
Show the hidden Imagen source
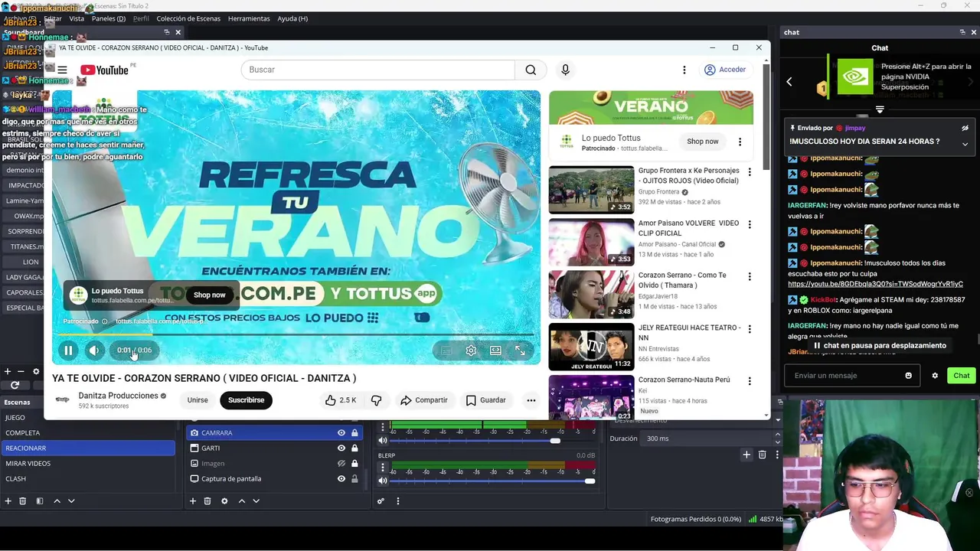341,464
